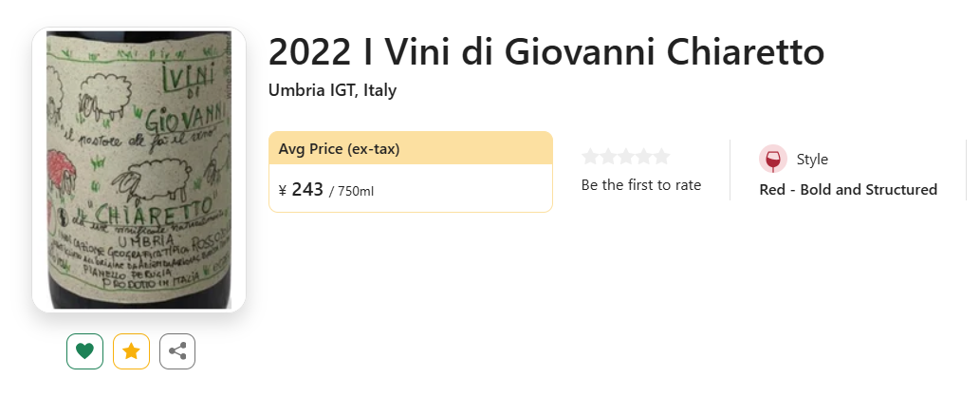Select the third rating star
Viewport: 980px width, 397px height.
point(625,157)
